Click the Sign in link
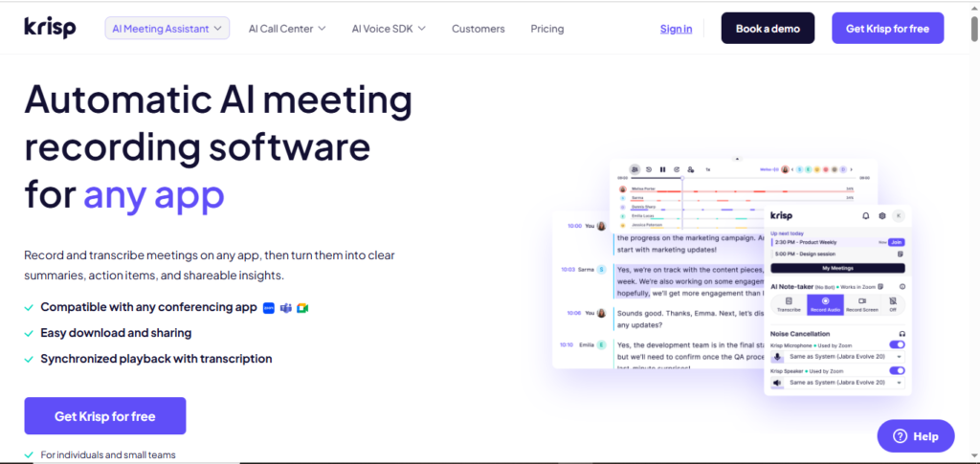The height and width of the screenshot is (464, 980). (x=676, y=29)
